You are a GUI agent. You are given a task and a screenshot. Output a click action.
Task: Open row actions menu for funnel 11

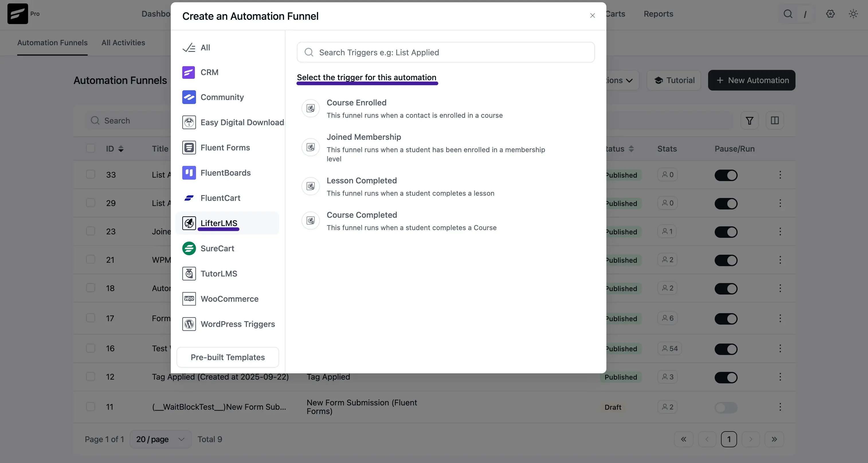(780, 407)
